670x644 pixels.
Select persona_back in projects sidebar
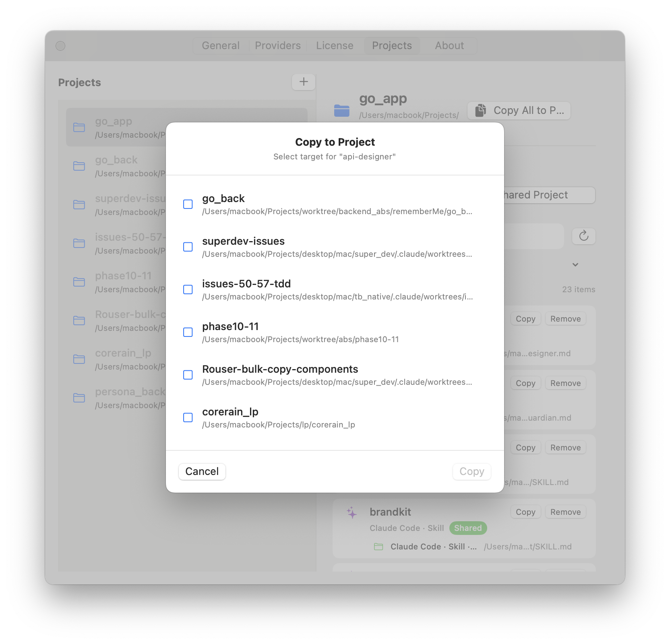click(187, 398)
